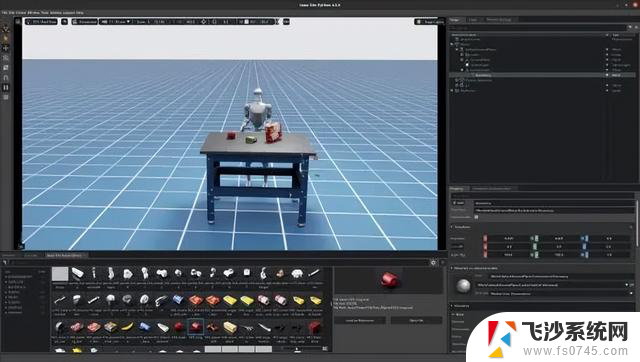Collapse the Materials on selected models section
Image resolution: width=640 pixels, height=362 pixels.
(452, 268)
